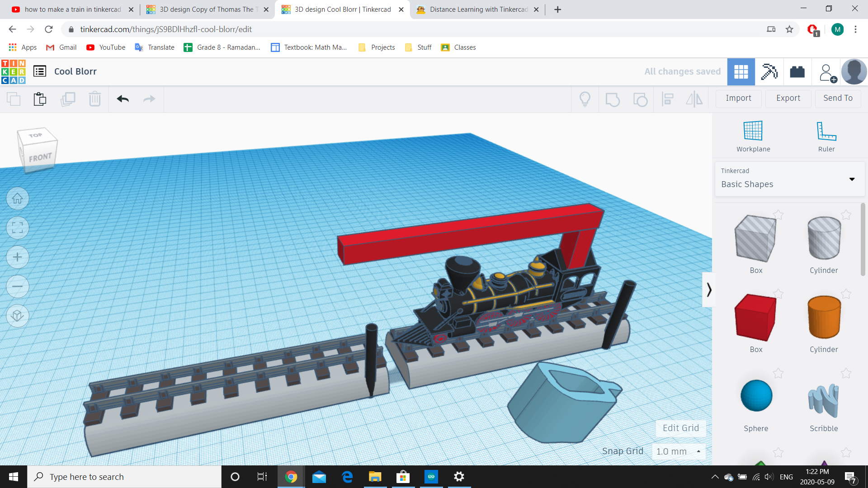Click the FRONT face of view cube
Screen dimensions: 868x488
(40, 157)
